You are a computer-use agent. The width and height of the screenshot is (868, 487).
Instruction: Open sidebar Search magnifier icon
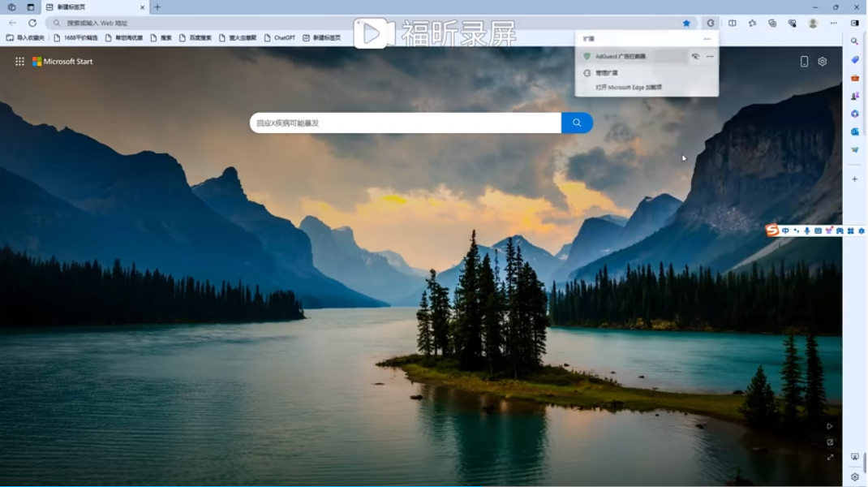click(x=855, y=41)
